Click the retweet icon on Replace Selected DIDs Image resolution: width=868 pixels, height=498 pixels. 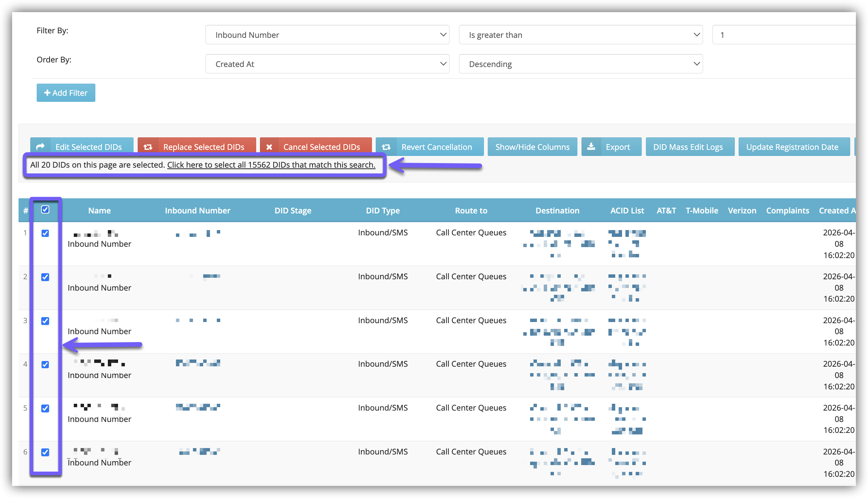pos(148,147)
